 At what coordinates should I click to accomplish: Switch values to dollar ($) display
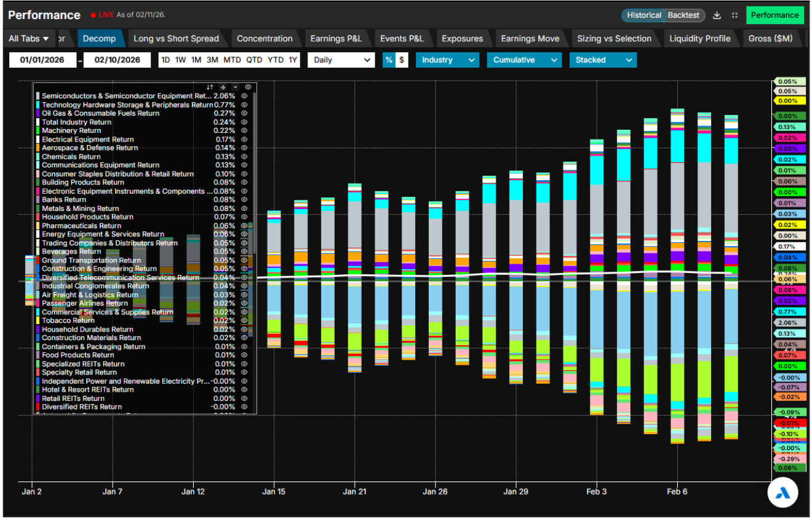click(402, 60)
